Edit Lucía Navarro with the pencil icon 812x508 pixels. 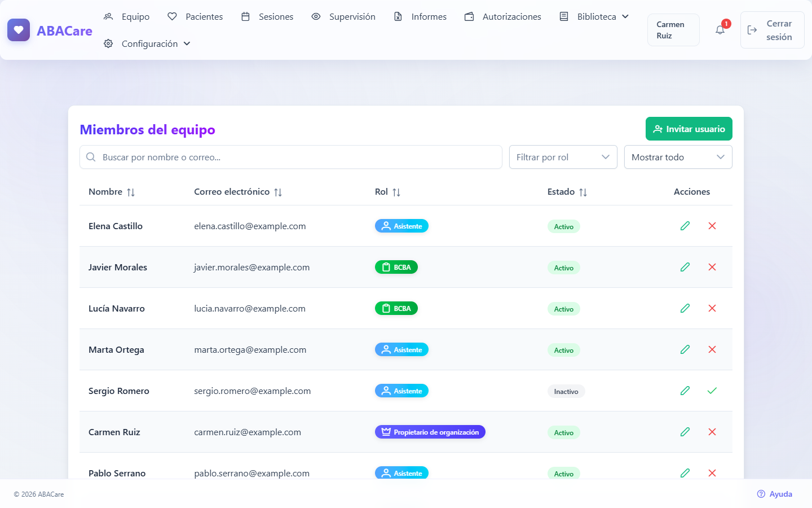click(x=685, y=308)
